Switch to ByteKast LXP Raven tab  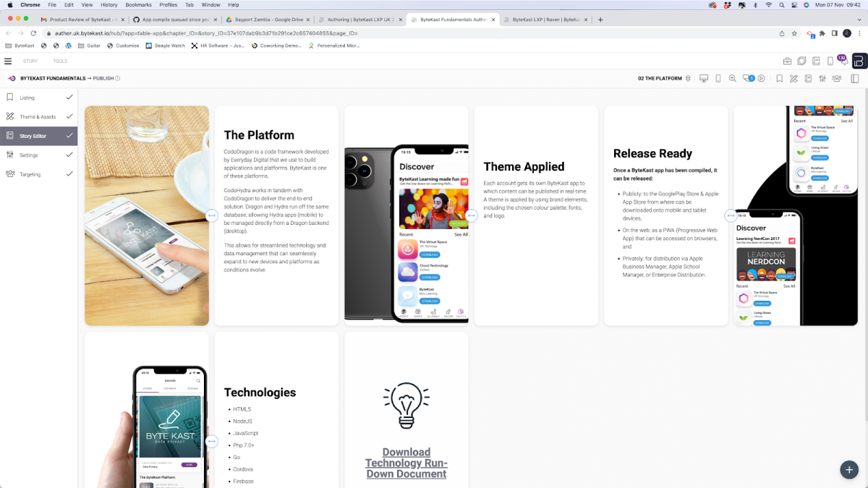pos(545,20)
